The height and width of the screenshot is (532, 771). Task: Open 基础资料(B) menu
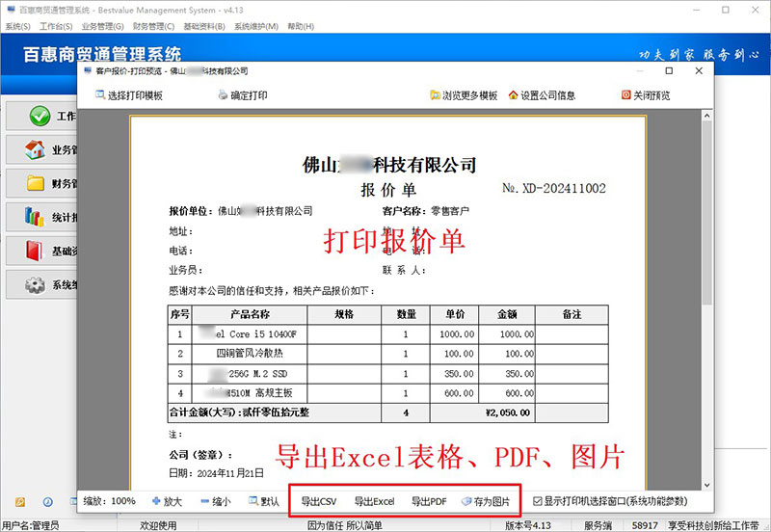click(204, 27)
